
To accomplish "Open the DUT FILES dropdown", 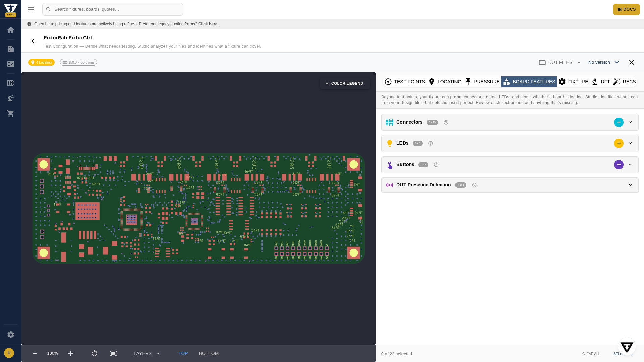I will (x=560, y=62).
